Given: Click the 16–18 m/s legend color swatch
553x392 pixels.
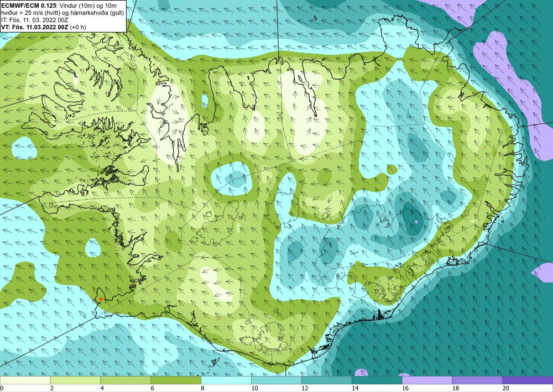Looking at the screenshot, I should click(427, 380).
